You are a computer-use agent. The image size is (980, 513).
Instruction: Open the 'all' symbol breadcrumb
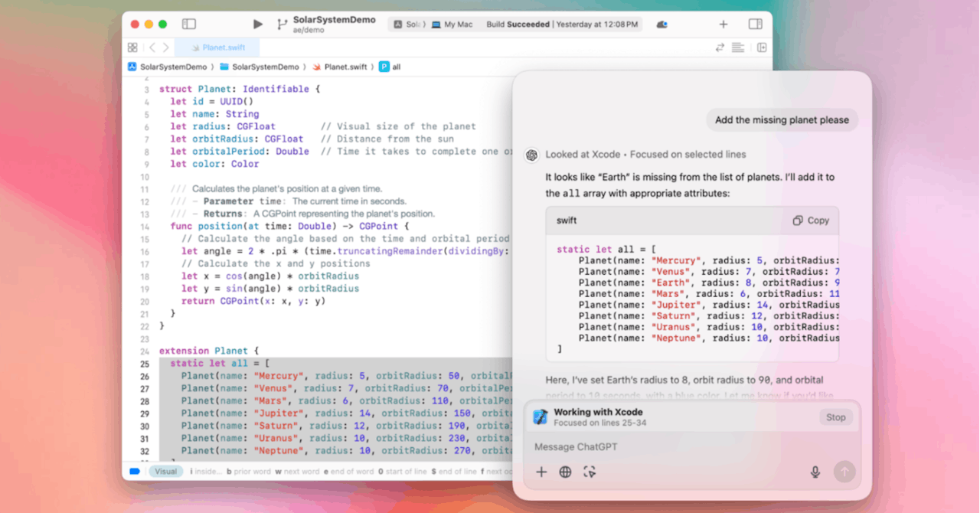(390, 67)
